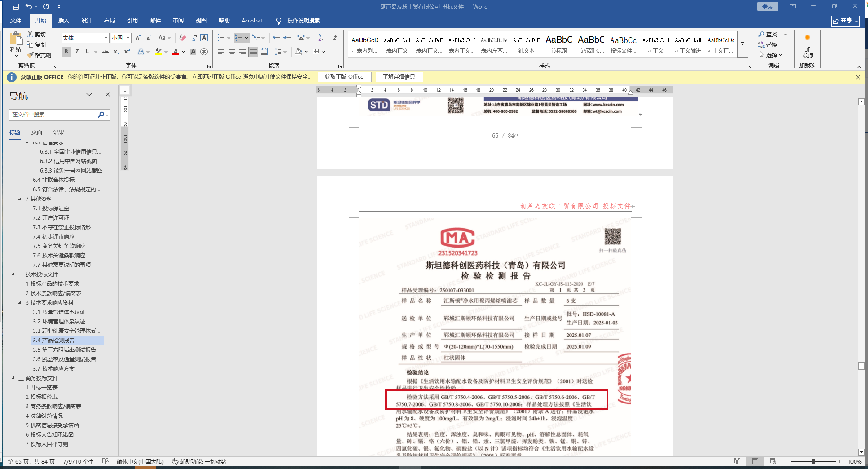The width and height of the screenshot is (868, 469).
Task: Open the font size dropdown (小四)
Action: [x=128, y=38]
